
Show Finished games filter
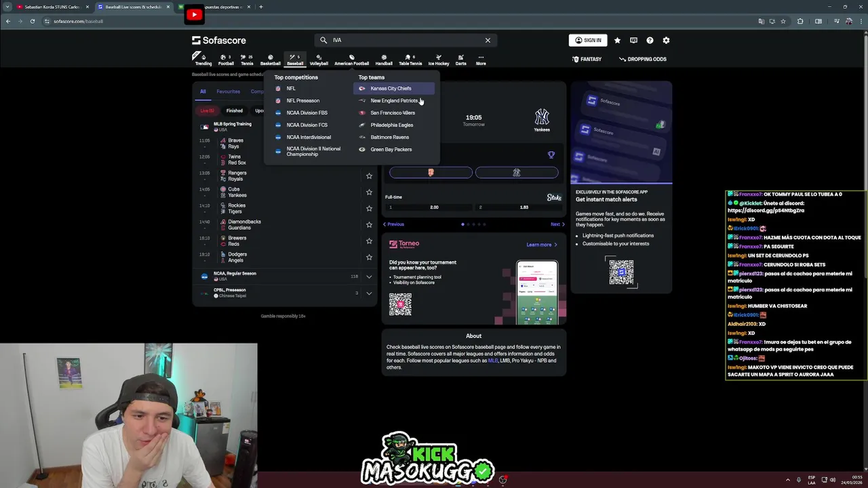pos(235,110)
